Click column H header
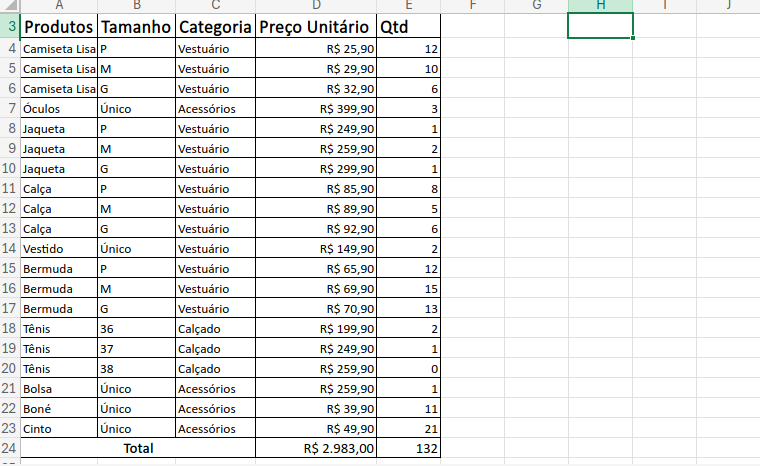The image size is (760, 466). pyautogui.click(x=600, y=5)
